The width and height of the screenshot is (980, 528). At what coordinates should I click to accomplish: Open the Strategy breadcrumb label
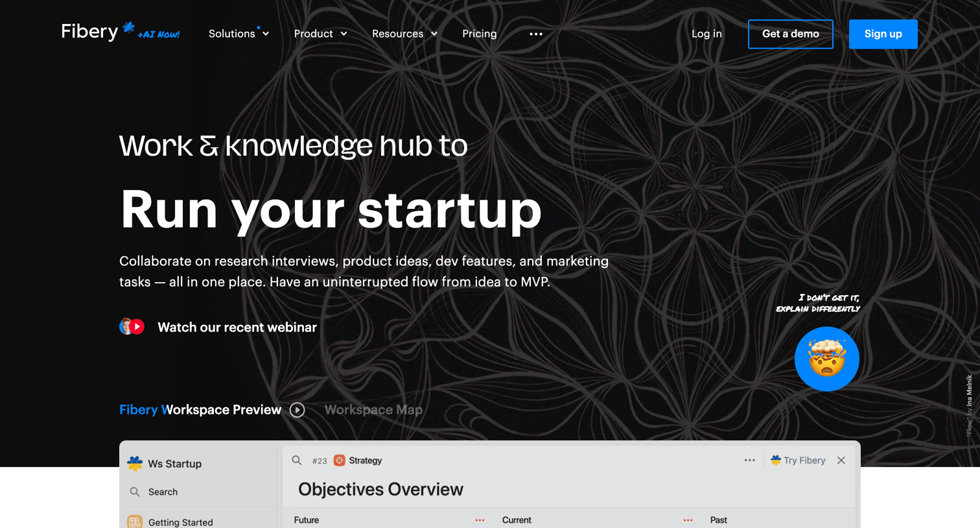pyautogui.click(x=366, y=461)
